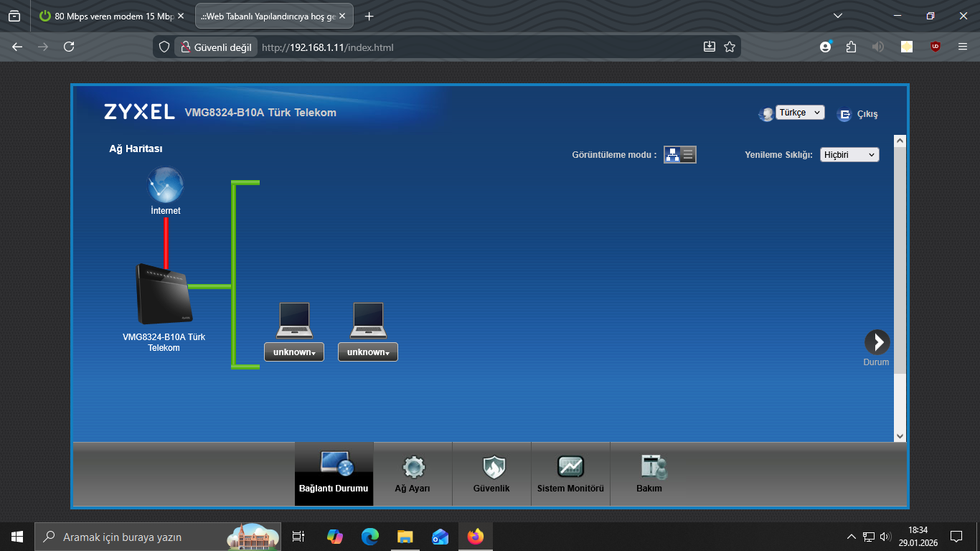Click the page scrollbar down arrow

tap(900, 435)
